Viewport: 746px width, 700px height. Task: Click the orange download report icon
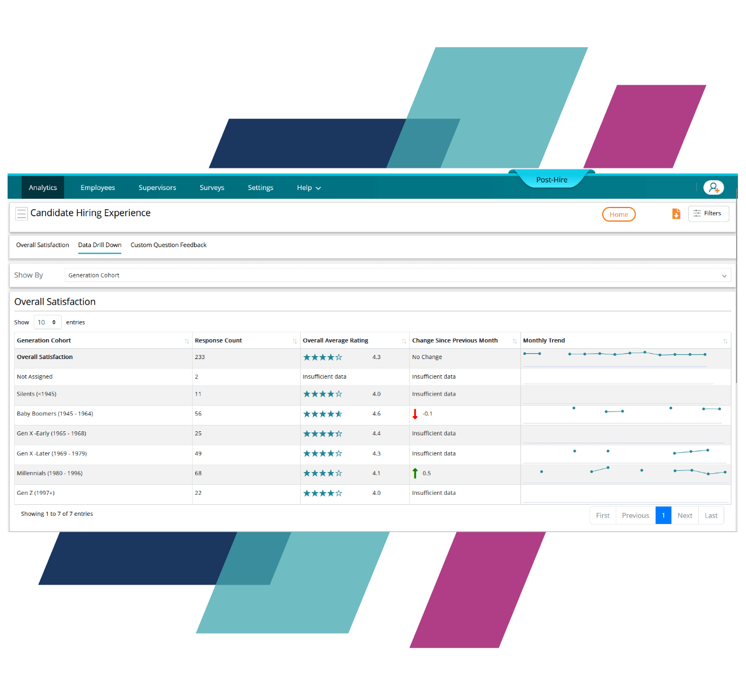click(x=676, y=214)
